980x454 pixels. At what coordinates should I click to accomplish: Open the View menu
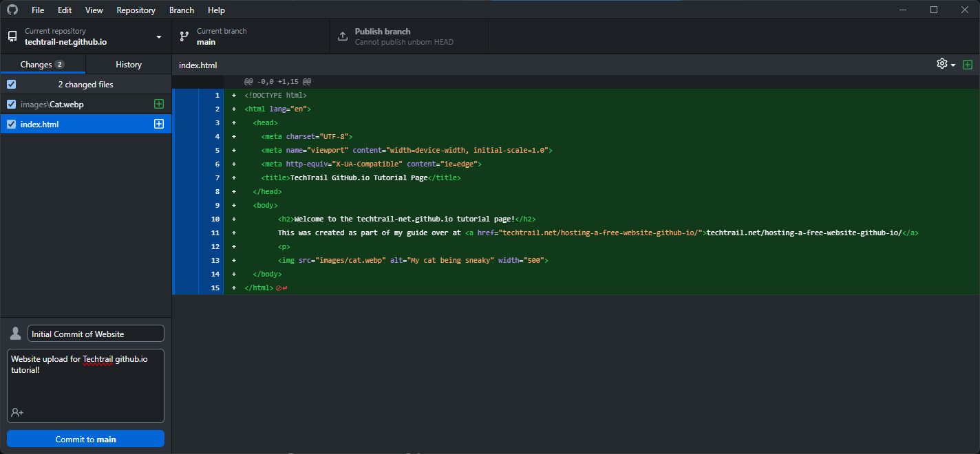click(94, 10)
